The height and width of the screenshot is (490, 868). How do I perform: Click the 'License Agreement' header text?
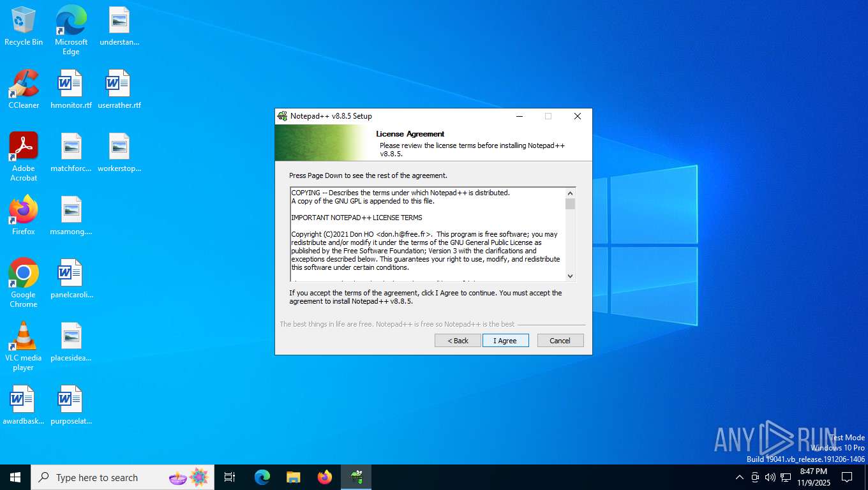click(410, 134)
